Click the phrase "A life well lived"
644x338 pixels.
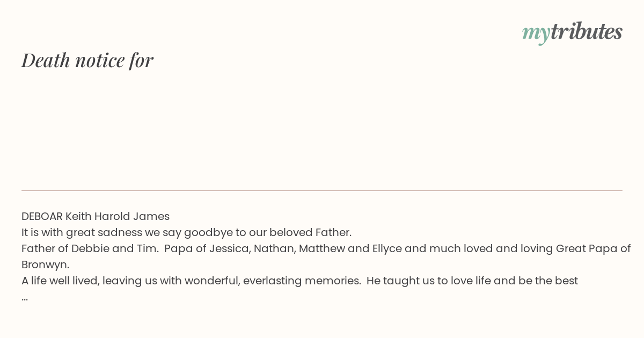pyautogui.click(x=58, y=281)
